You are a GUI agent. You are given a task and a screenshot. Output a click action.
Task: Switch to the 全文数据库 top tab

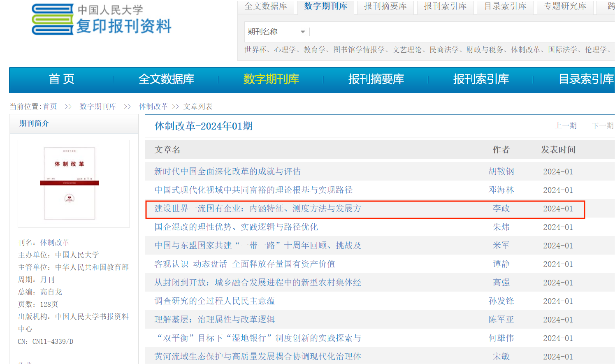[x=266, y=7]
